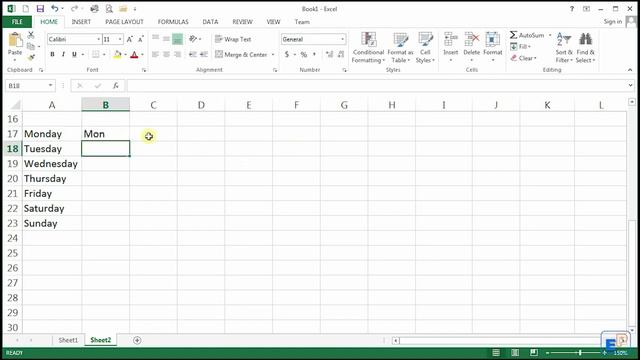This screenshot has width=640, height=360.
Task: Open Excel Help question mark
Action: tap(572, 9)
